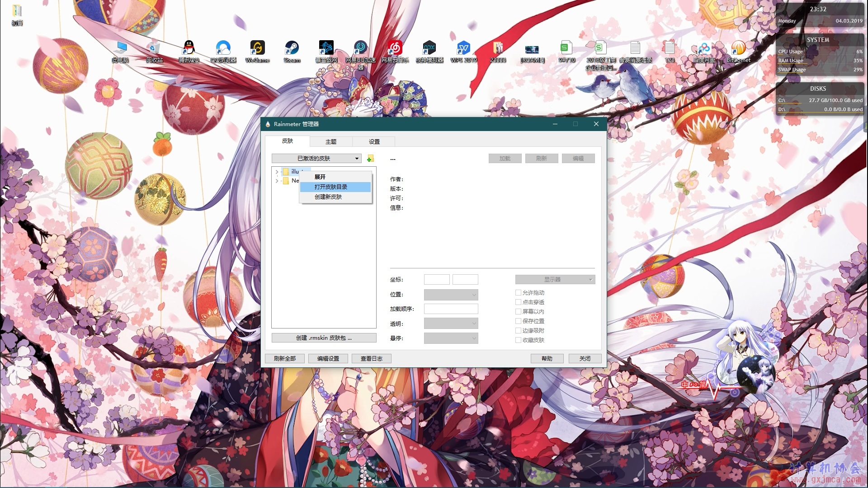Click the CPU Usage bar in SYSTEM widget
The height and width of the screenshot is (488, 868).
(820, 52)
